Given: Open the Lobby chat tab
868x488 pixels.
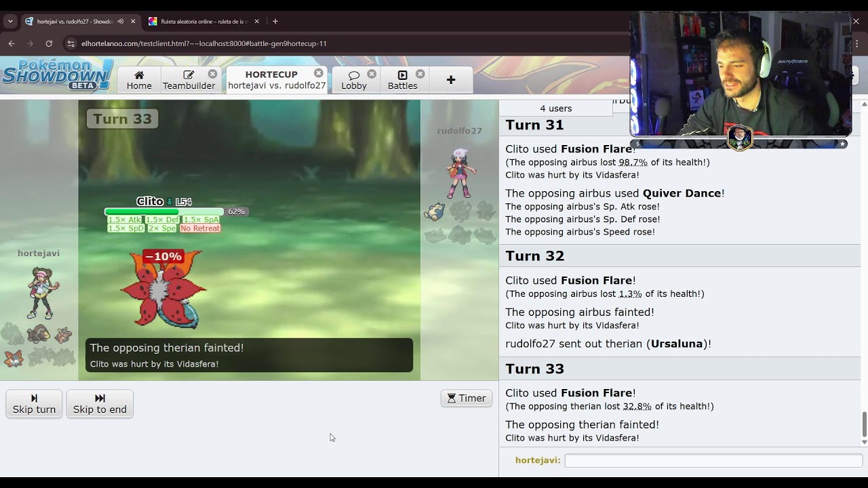Looking at the screenshot, I should pos(354,80).
